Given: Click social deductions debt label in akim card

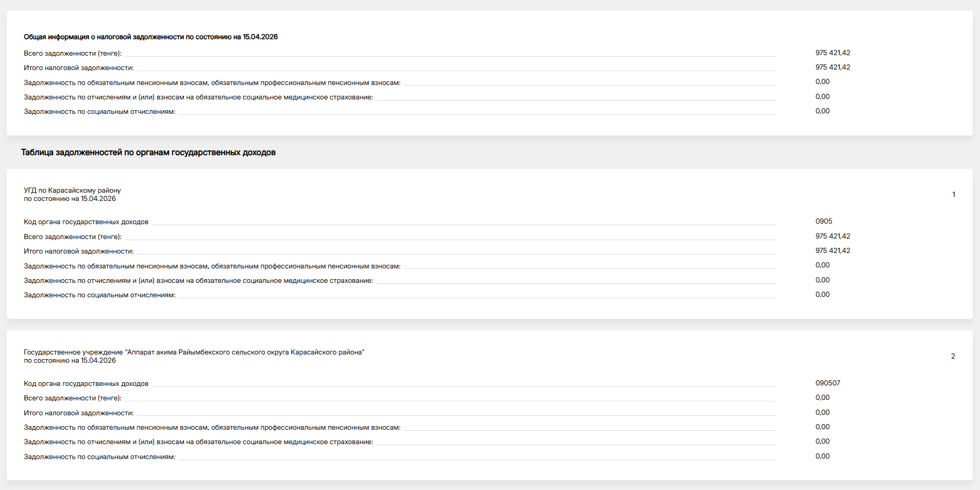Looking at the screenshot, I should pyautogui.click(x=99, y=457).
